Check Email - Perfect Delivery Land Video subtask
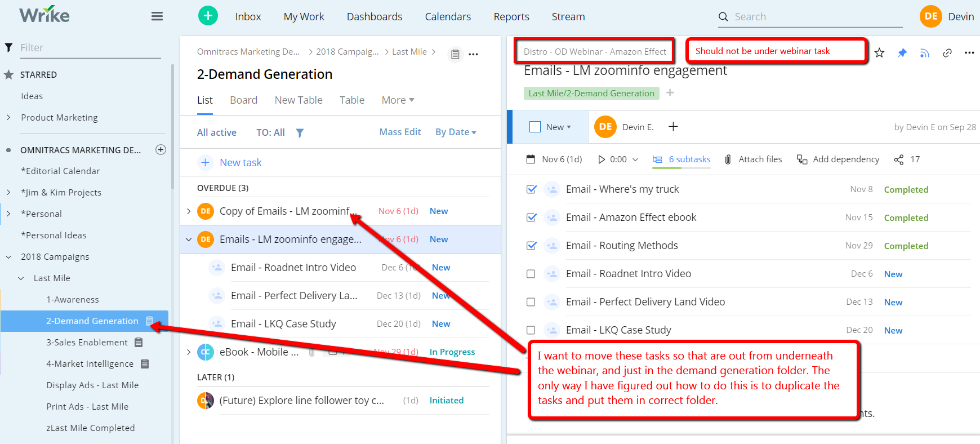Image resolution: width=980 pixels, height=444 pixels. pos(531,302)
